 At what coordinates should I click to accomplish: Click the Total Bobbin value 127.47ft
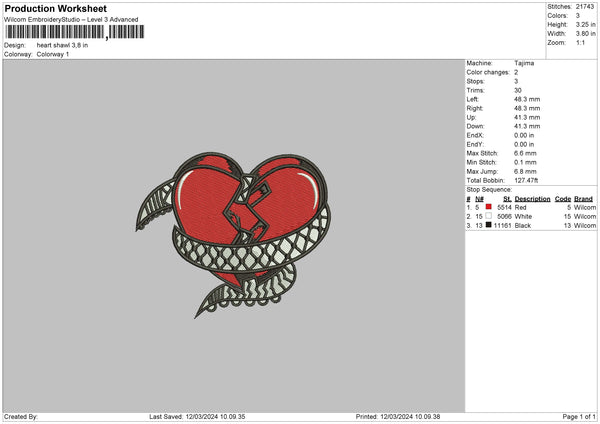tap(526, 180)
